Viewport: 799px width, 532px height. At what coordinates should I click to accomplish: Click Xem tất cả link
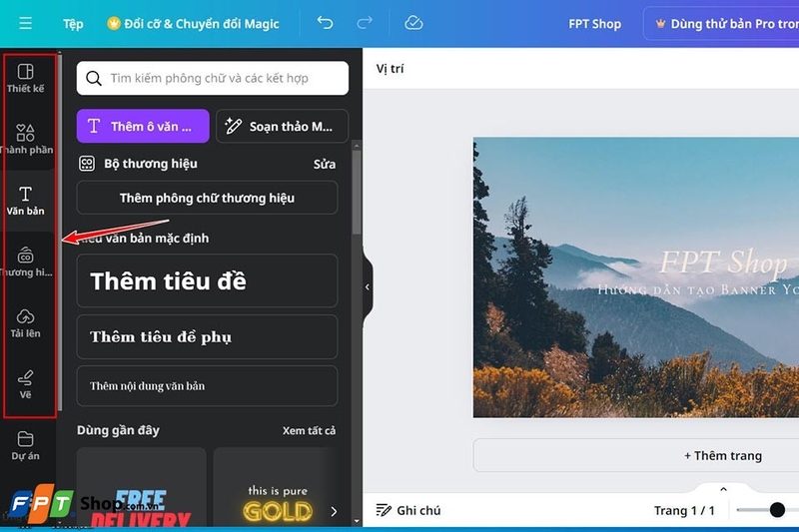click(309, 431)
